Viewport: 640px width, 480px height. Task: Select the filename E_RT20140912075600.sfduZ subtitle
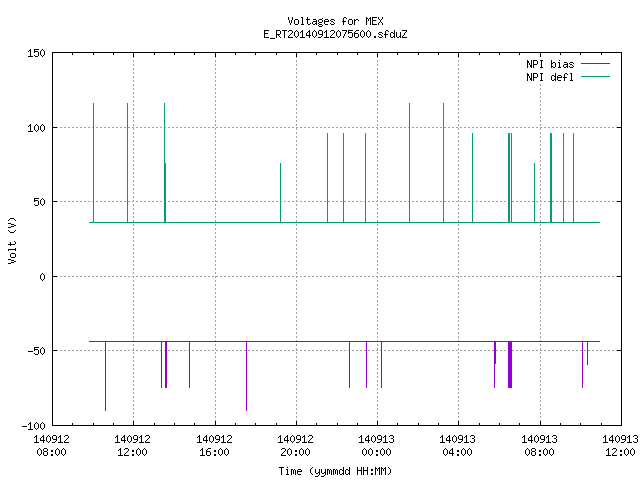pos(335,34)
